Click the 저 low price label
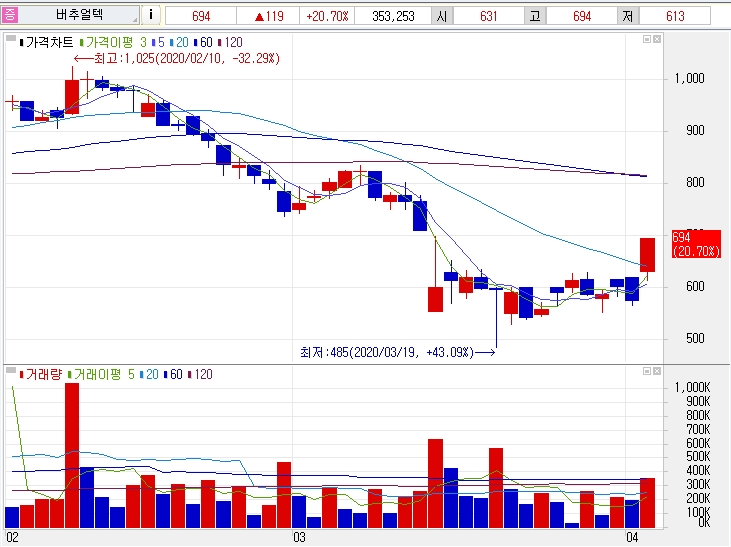Screen dimensions: 731x547 point(628,16)
